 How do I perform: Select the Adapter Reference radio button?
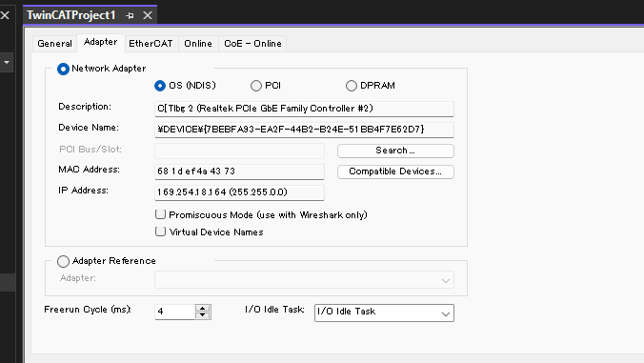click(x=63, y=261)
